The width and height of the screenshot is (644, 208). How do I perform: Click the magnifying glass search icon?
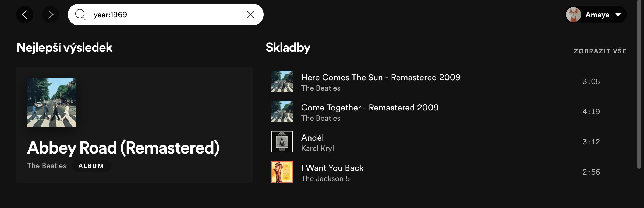[80, 15]
